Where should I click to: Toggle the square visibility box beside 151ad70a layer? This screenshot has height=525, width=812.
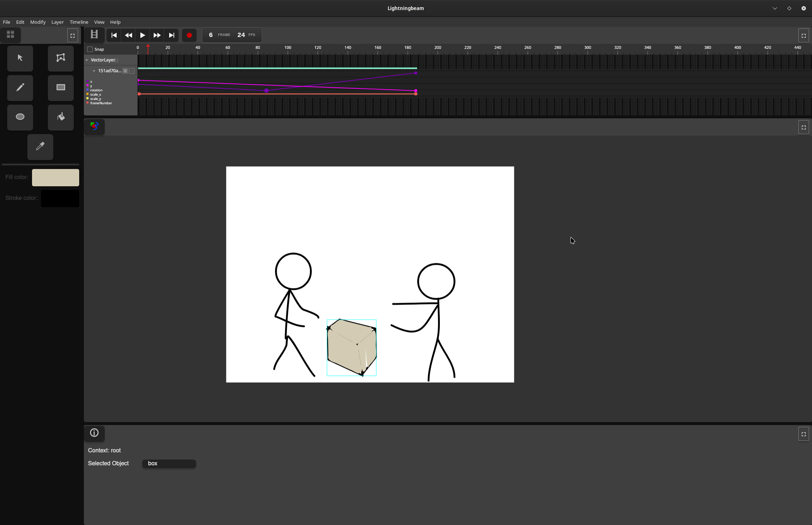tap(125, 71)
